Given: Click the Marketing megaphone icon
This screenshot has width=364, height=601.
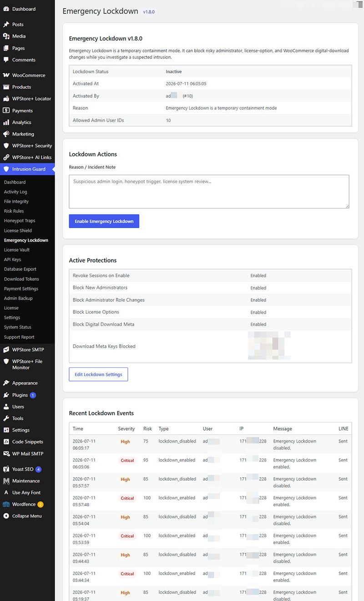Looking at the screenshot, I should click(6, 134).
